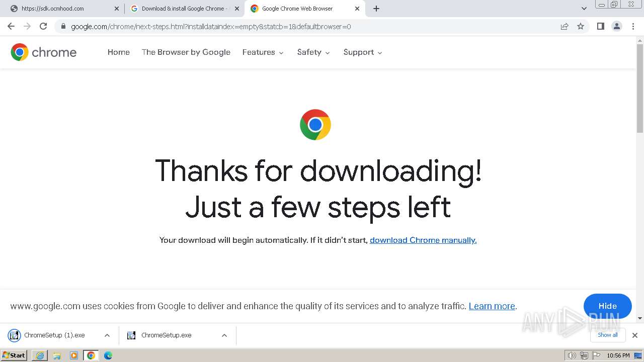Screen dimensions: 644x362
Task: Share this page using the share icon
Action: [565, 26]
